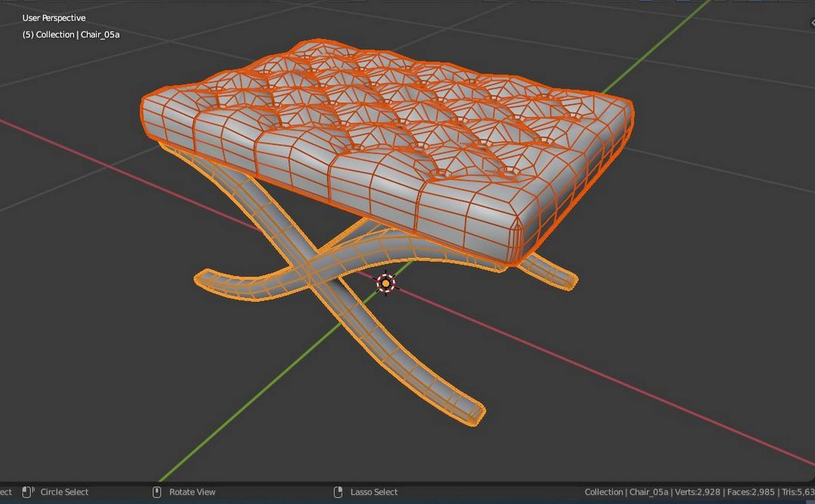Click the Lasso Select status label
This screenshot has height=504, width=815.
[x=374, y=492]
